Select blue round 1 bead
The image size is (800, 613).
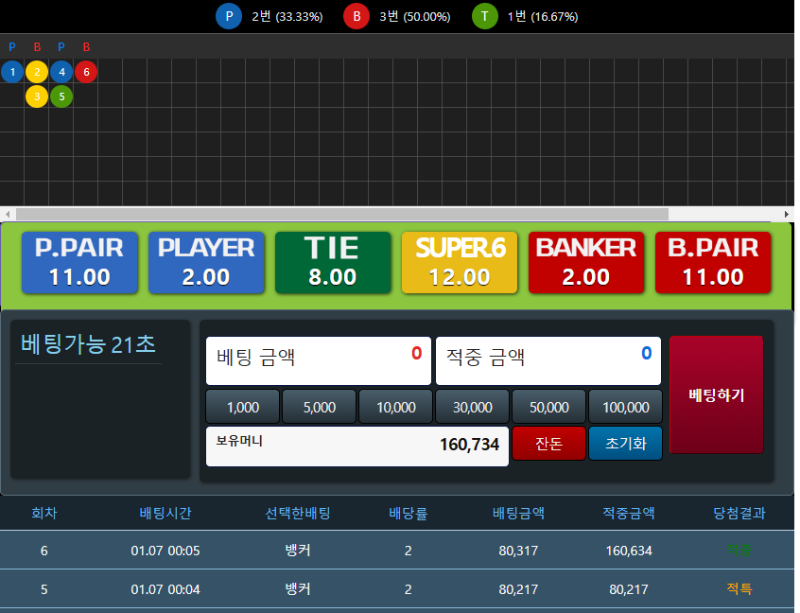click(12, 72)
